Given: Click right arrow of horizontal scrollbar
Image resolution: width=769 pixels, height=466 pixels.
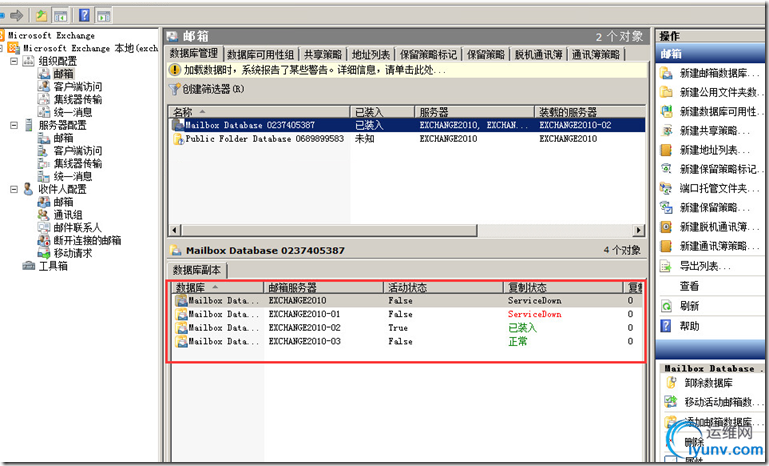Looking at the screenshot, I should (x=638, y=230).
